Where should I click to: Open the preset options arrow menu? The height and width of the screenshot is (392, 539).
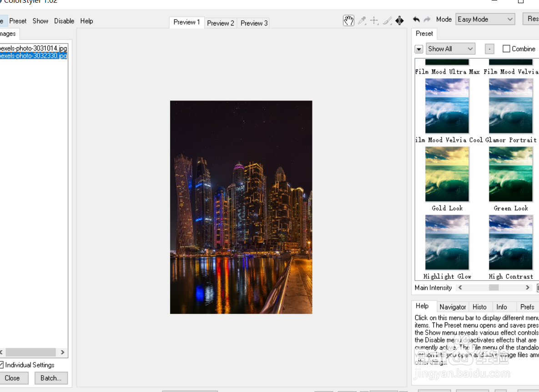[x=418, y=49]
